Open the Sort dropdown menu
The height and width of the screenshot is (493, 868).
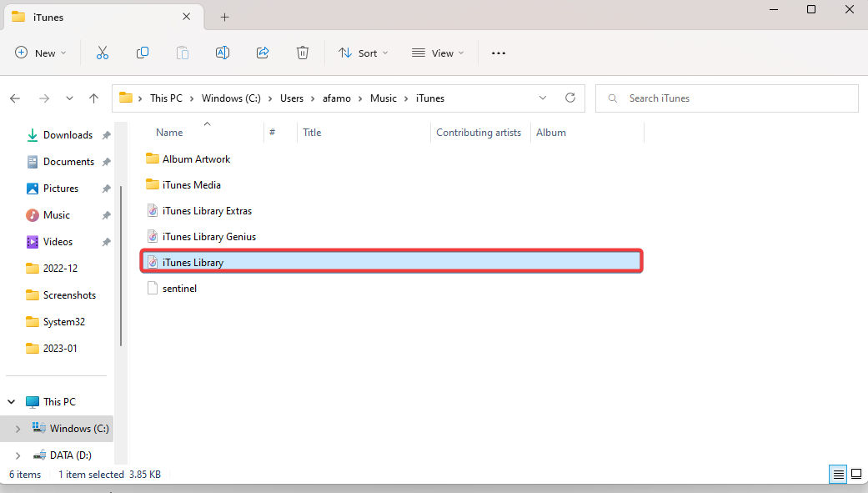(x=364, y=53)
